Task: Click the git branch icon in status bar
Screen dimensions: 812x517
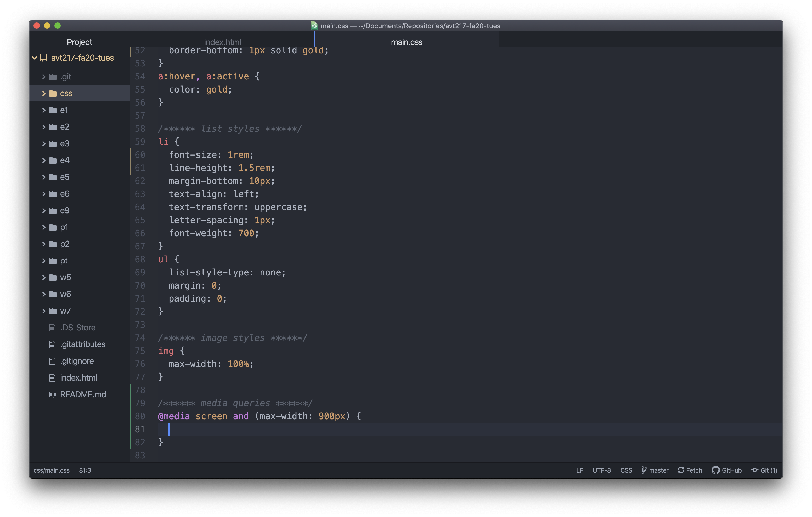Action: pyautogui.click(x=644, y=470)
